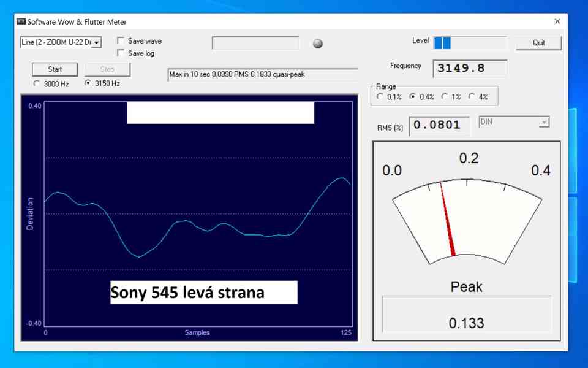Expand the DIN weighting dropdown
Image resolution: width=588 pixels, height=368 pixels.
pyautogui.click(x=543, y=123)
